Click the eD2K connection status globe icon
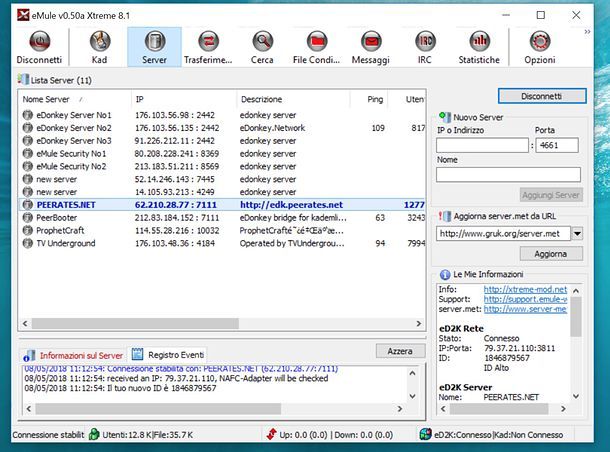 pyautogui.click(x=426, y=434)
